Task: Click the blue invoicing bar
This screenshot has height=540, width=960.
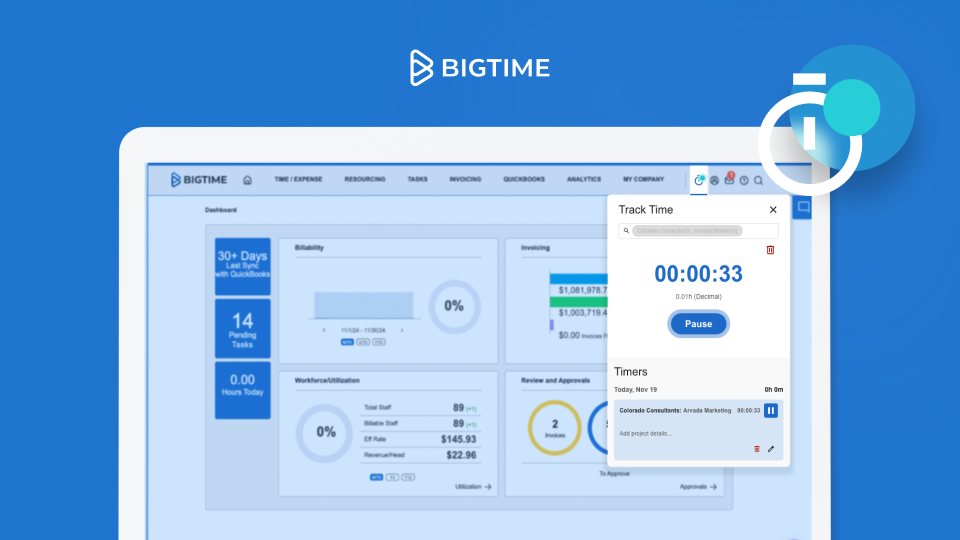Action: (x=579, y=279)
